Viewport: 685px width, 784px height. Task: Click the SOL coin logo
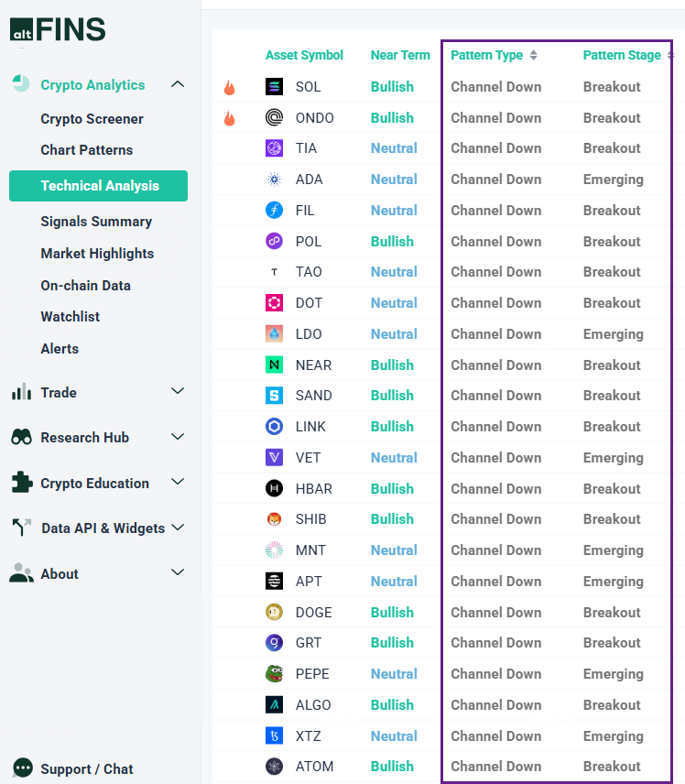[274, 86]
